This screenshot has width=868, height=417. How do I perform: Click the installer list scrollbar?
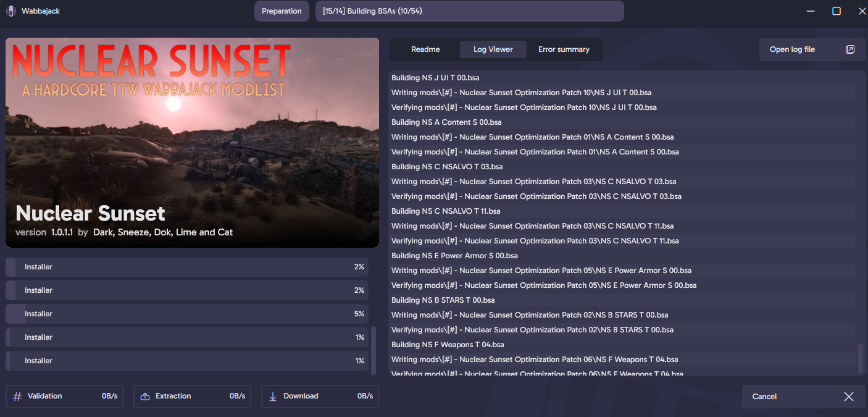373,350
